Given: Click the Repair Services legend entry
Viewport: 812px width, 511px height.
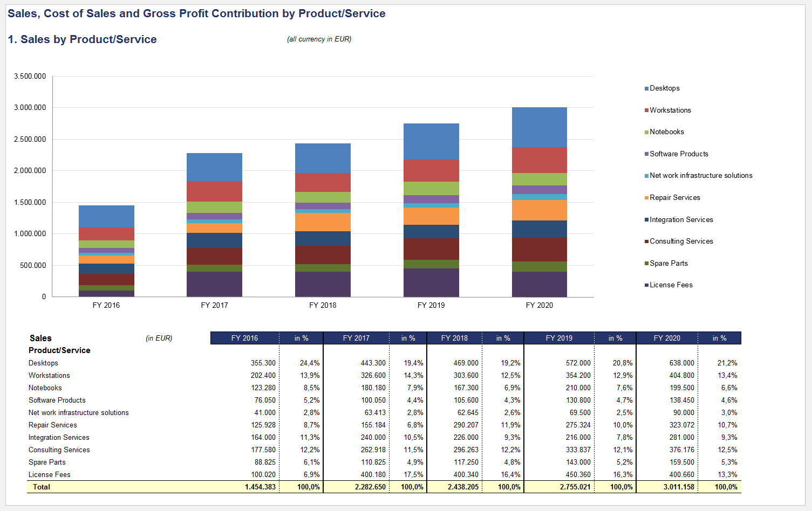Looking at the screenshot, I should tap(674, 198).
